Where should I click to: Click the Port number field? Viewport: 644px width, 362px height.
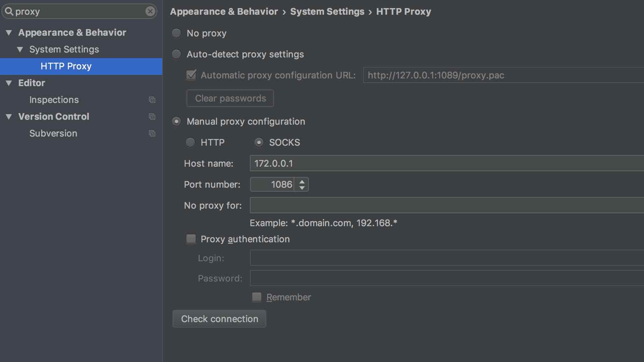(272, 185)
